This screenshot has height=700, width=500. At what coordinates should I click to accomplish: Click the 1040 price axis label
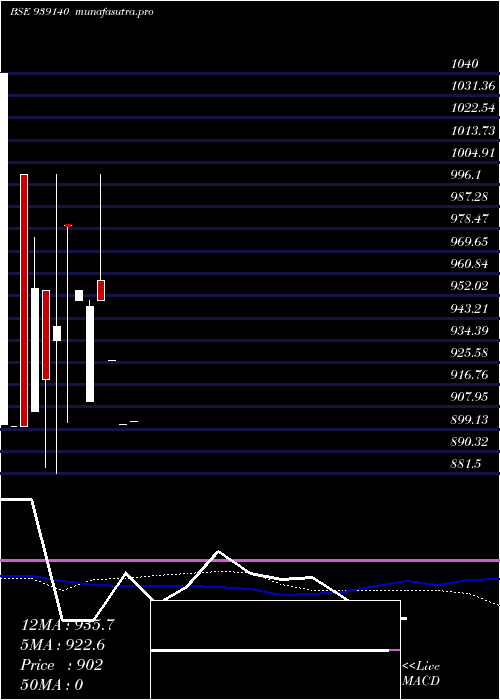465,64
